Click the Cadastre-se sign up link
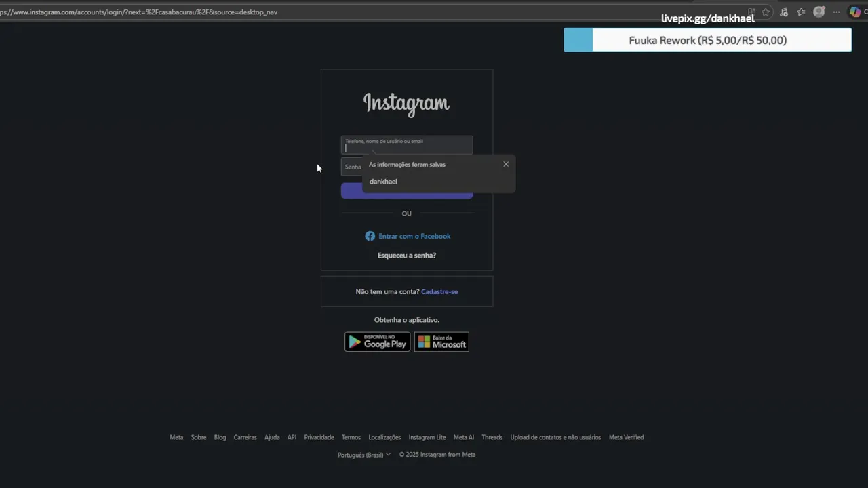This screenshot has width=868, height=488. pos(439,291)
